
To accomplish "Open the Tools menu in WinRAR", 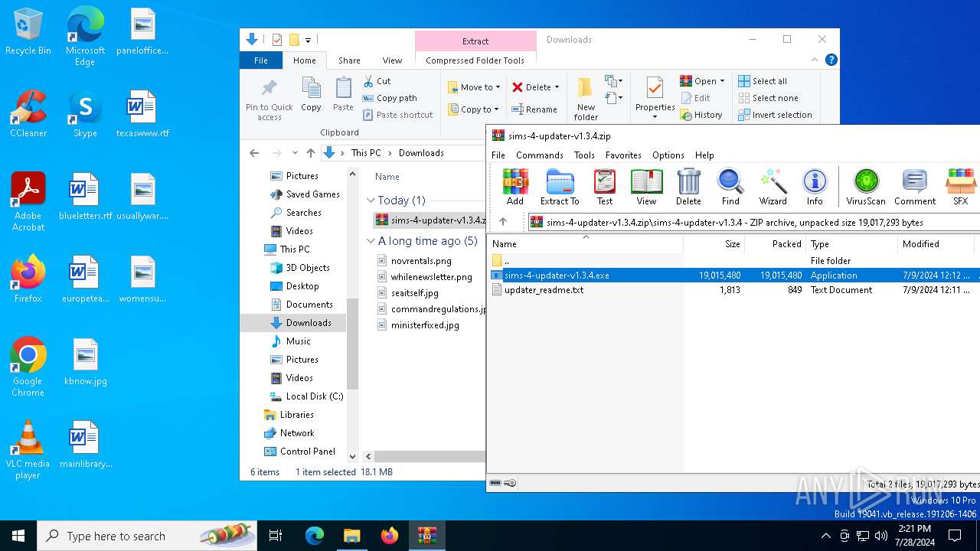I will pyautogui.click(x=584, y=155).
